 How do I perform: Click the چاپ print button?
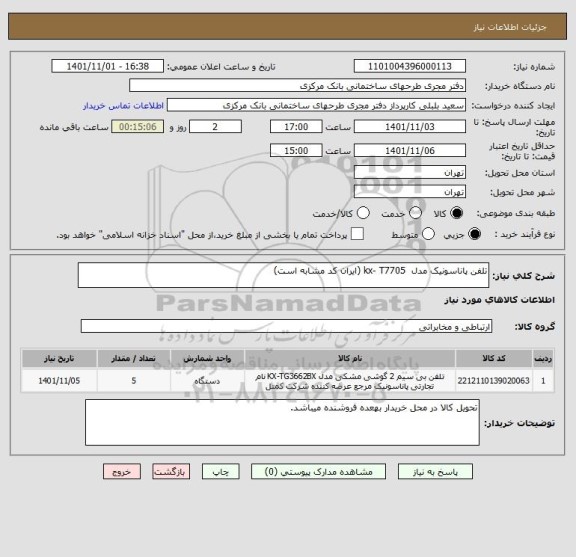pyautogui.click(x=220, y=472)
